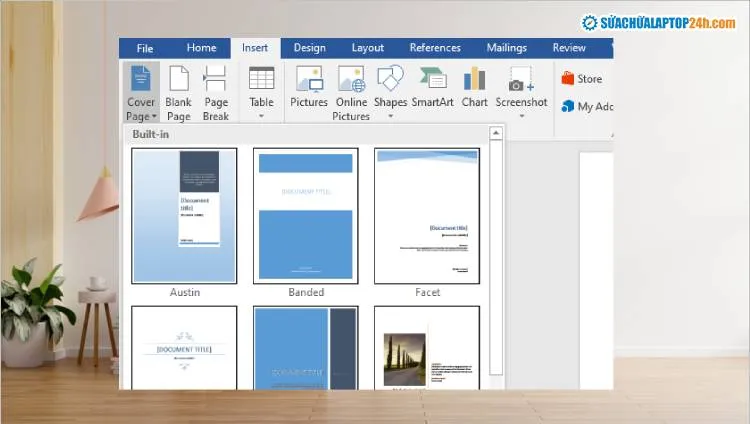Switch to the Review tab

569,48
